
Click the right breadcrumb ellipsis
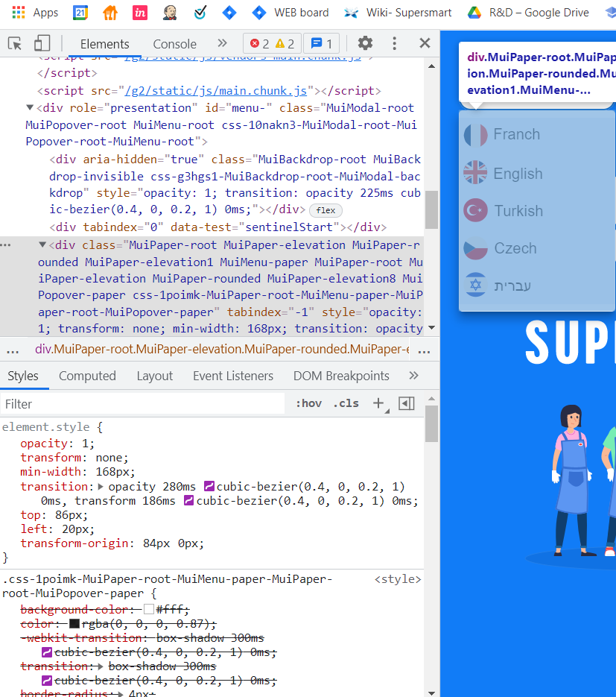(424, 350)
